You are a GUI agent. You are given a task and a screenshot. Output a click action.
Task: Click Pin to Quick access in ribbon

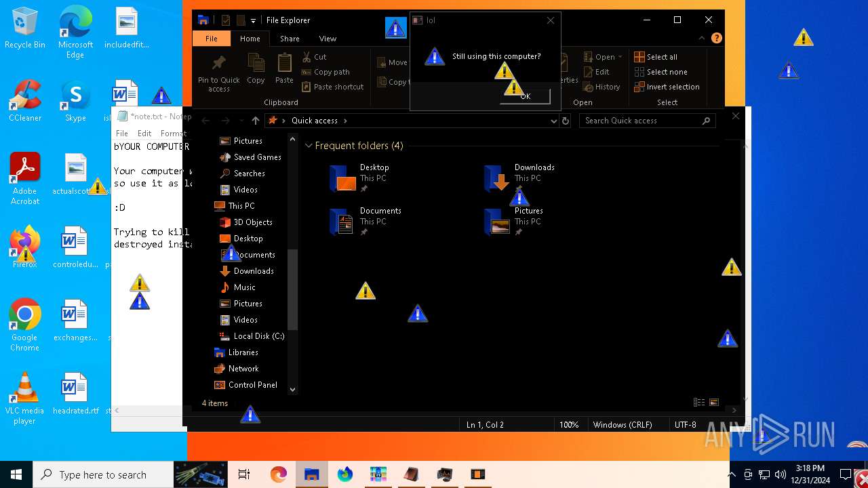click(218, 73)
